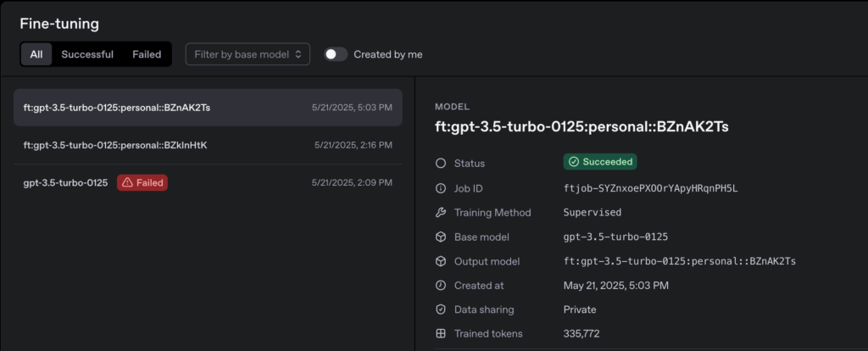Click the Output model cube icon
This screenshot has width=868, height=351.
coord(440,261)
